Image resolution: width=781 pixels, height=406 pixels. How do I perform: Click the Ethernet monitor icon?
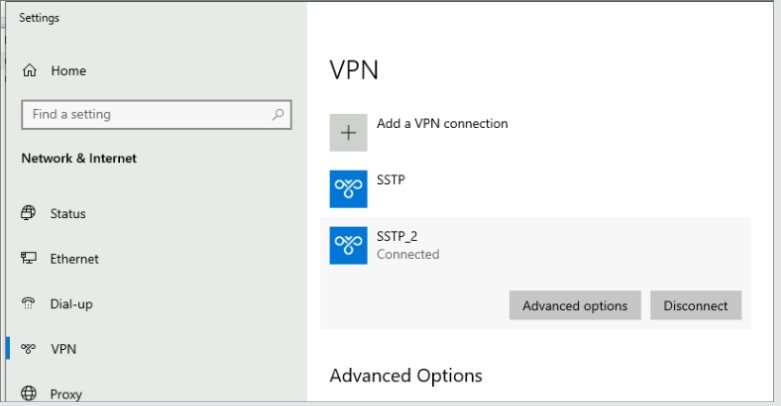29,259
